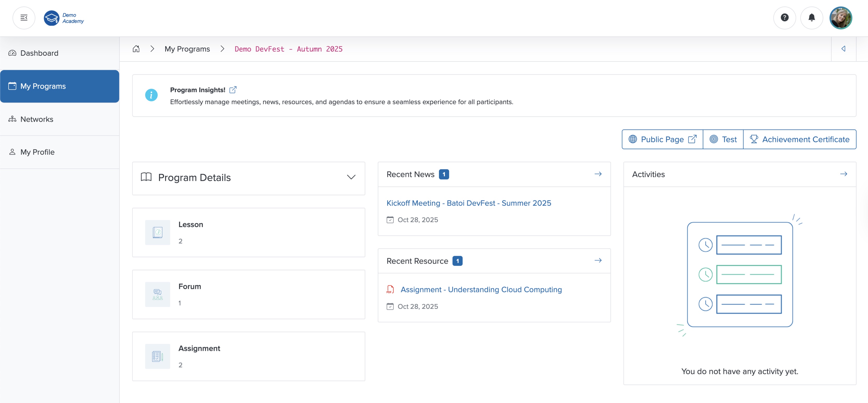The width and height of the screenshot is (868, 403).
Task: Switch to My Programs in the sidebar
Action: click(43, 86)
